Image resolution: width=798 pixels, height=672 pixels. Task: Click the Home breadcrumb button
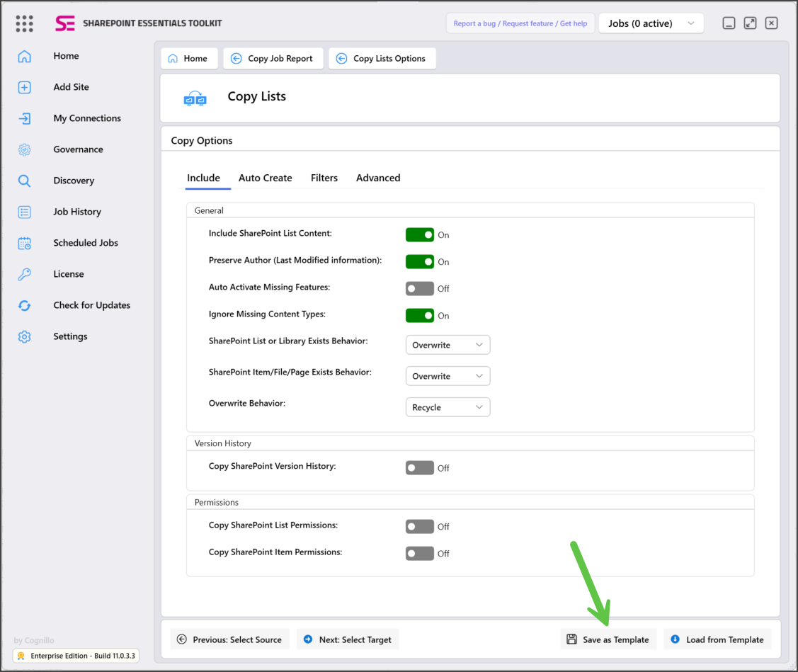point(189,59)
